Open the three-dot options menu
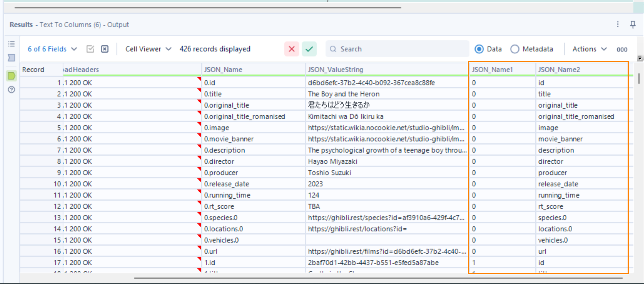The width and height of the screenshot is (644, 284). (618, 24)
